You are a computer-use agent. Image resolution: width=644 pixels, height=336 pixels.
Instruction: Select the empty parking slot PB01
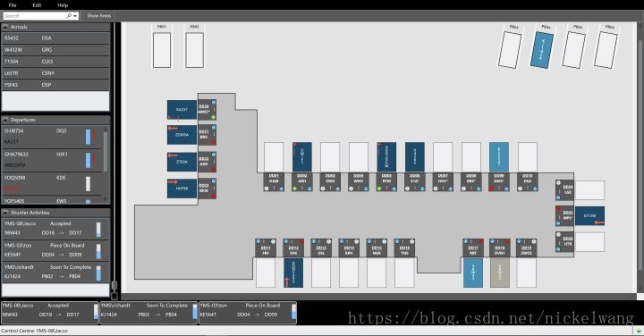point(162,50)
